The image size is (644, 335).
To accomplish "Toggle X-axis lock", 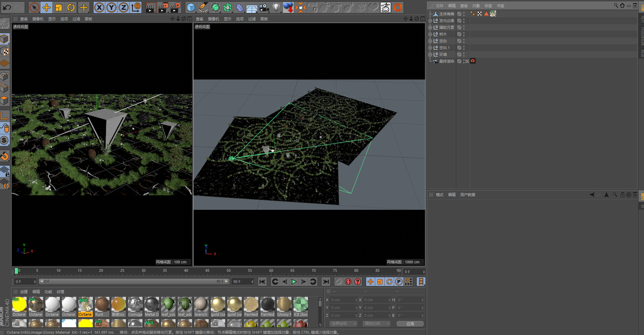I will tap(99, 7).
